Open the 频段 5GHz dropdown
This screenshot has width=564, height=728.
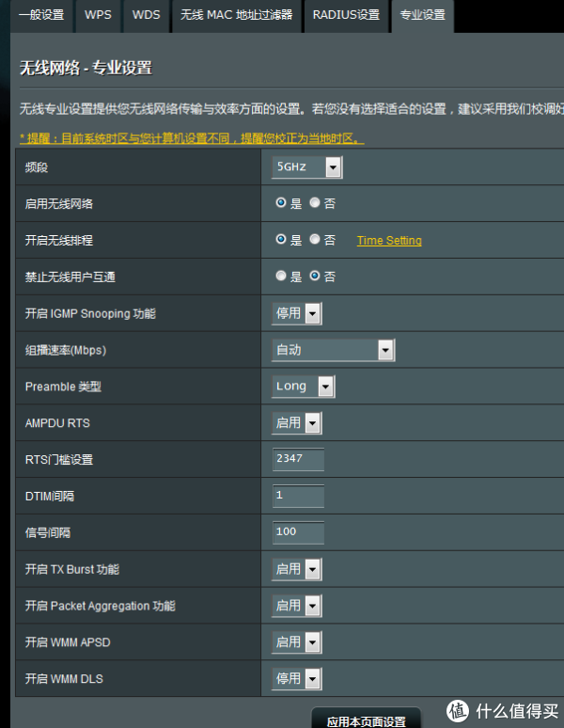306,167
